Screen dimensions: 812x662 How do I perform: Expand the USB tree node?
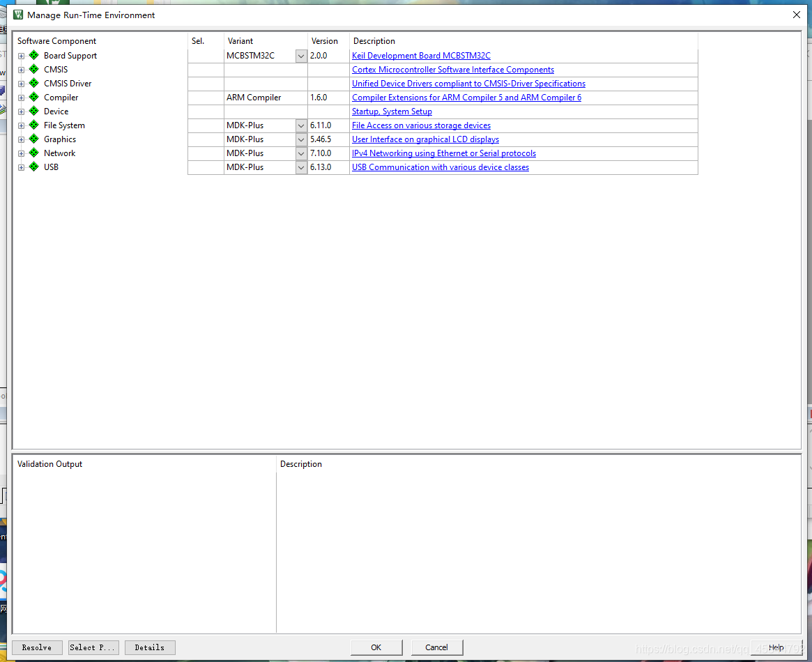click(x=21, y=168)
